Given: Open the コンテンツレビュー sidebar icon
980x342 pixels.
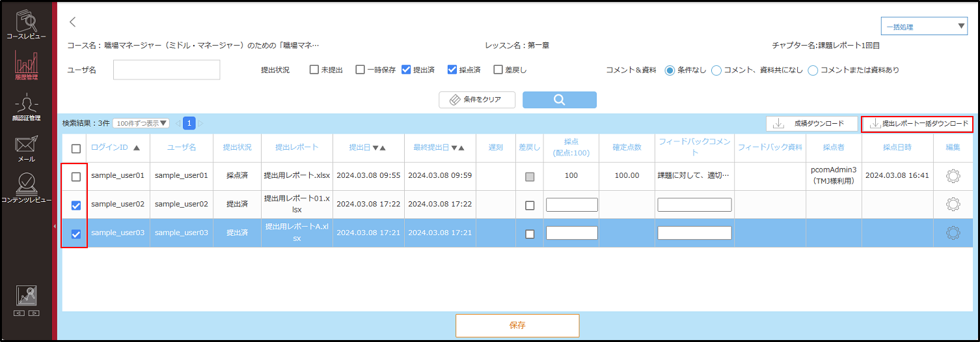Looking at the screenshot, I should (x=27, y=189).
